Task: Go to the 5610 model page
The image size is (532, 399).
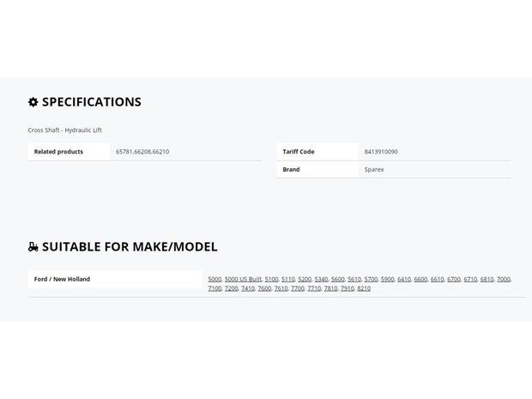Action: tap(354, 279)
